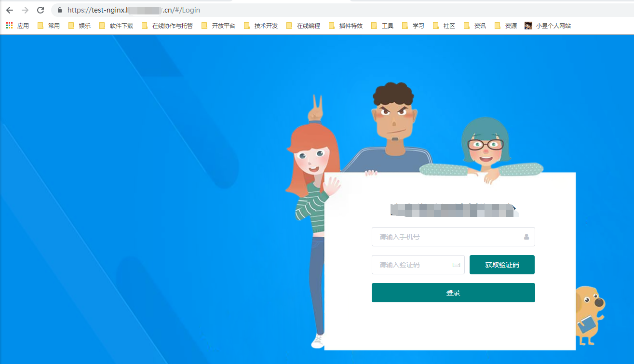Click the browser forward arrow

25,10
